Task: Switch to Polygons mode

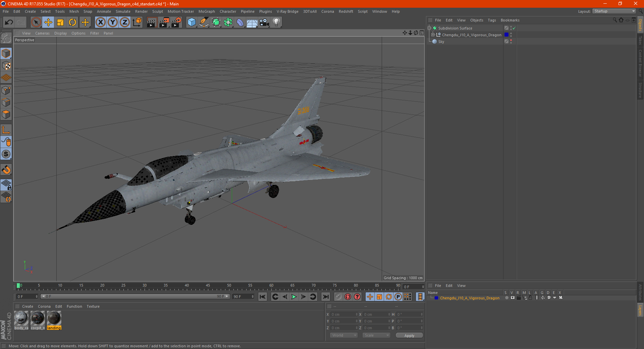Action: [x=6, y=114]
